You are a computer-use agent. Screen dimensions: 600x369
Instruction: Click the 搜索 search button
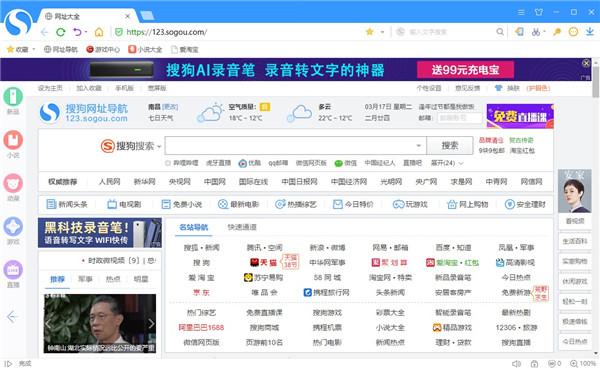pyautogui.click(x=450, y=145)
